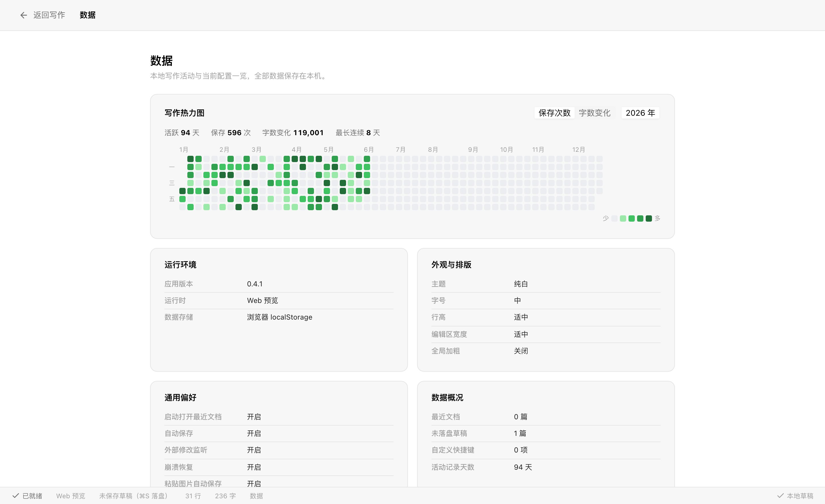Click the 字数变化 119,001 statistic

click(x=293, y=133)
